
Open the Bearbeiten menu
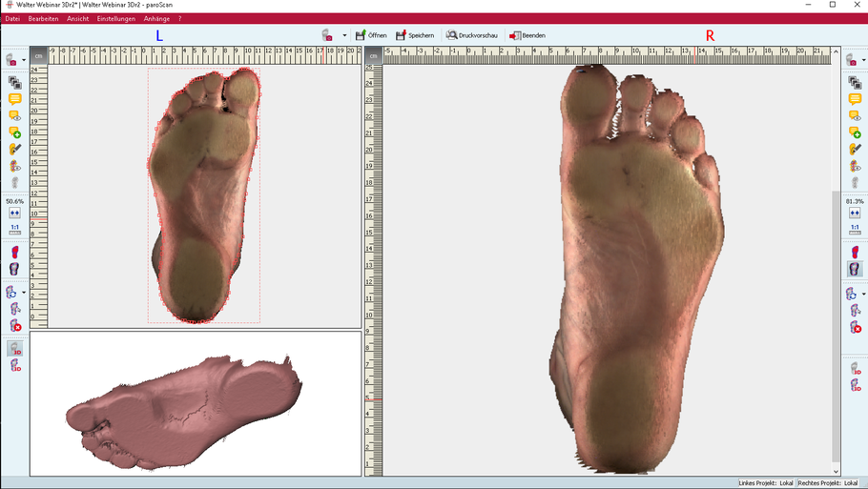point(43,18)
